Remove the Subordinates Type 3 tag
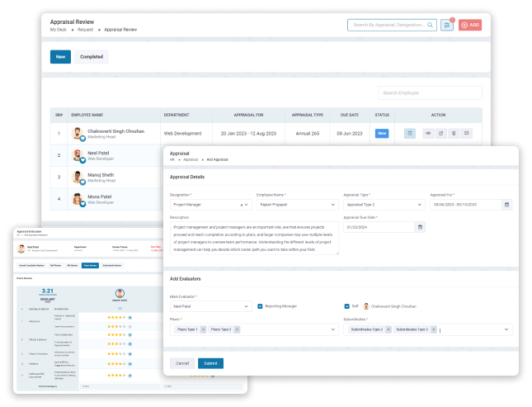Screen dimensions: 532x407 [433, 329]
